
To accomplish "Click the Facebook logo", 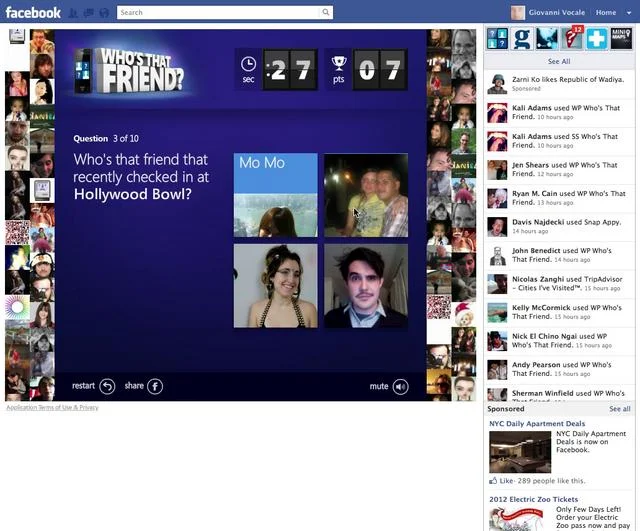I will point(33,12).
